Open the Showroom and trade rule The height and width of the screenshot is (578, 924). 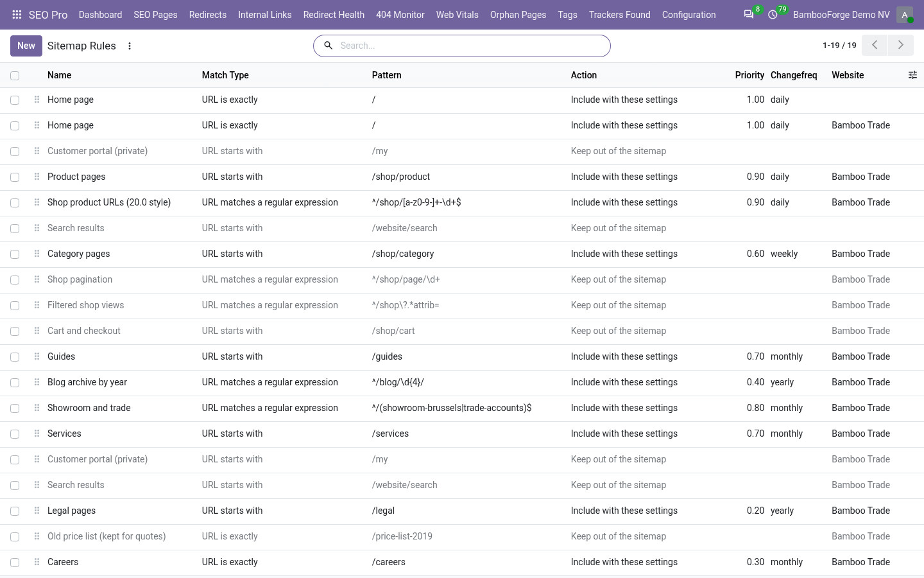[x=89, y=408]
